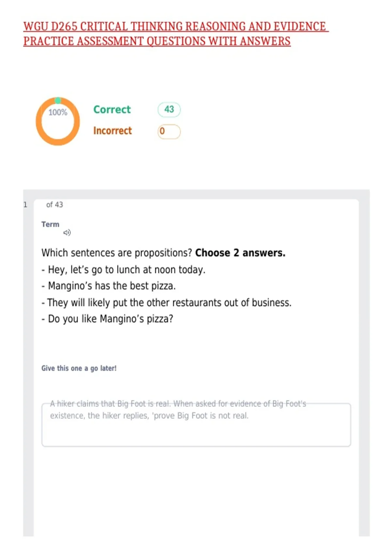392x556 pixels.
Task: Select option Mangino's has the best pizza
Action: 109,286
